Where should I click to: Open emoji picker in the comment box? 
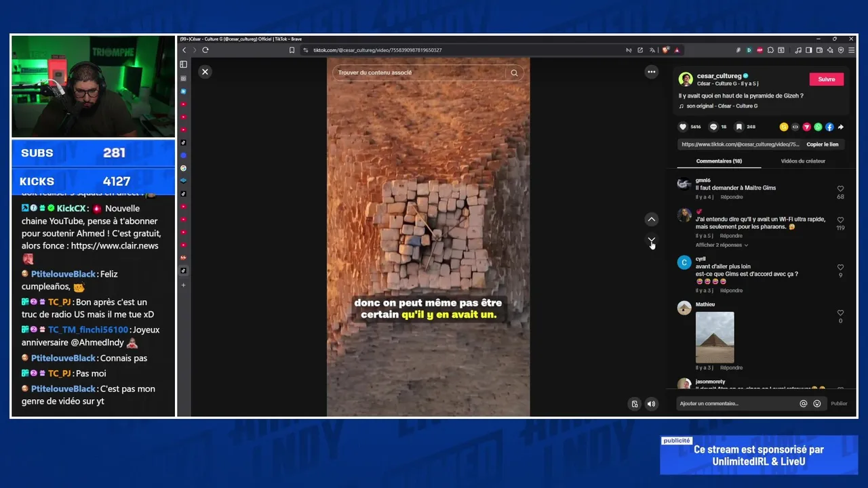click(x=817, y=403)
